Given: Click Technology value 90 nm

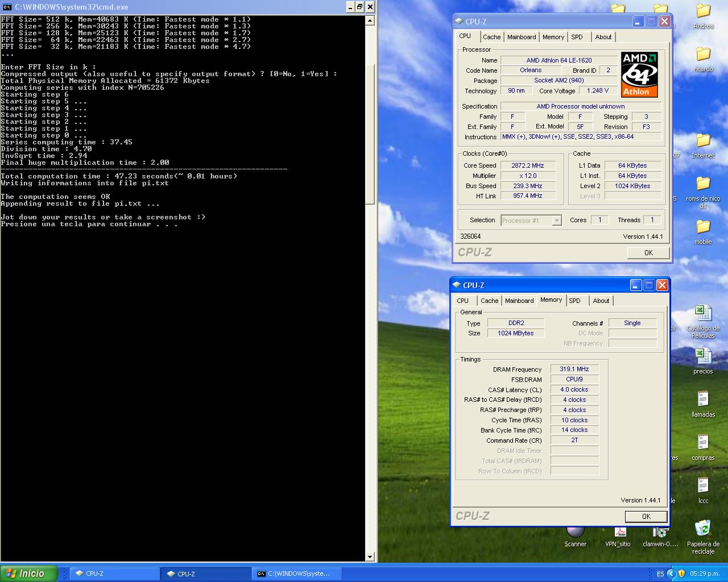Looking at the screenshot, I should 516,90.
